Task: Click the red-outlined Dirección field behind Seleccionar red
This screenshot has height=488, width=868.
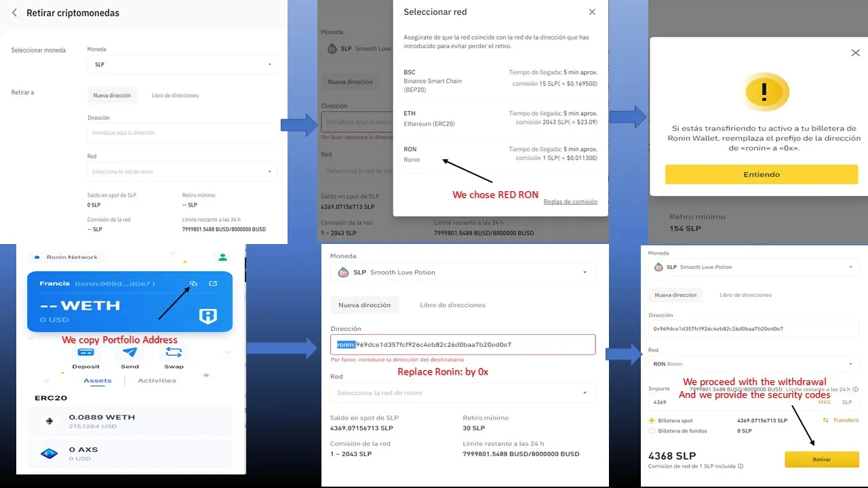Action: [357, 122]
